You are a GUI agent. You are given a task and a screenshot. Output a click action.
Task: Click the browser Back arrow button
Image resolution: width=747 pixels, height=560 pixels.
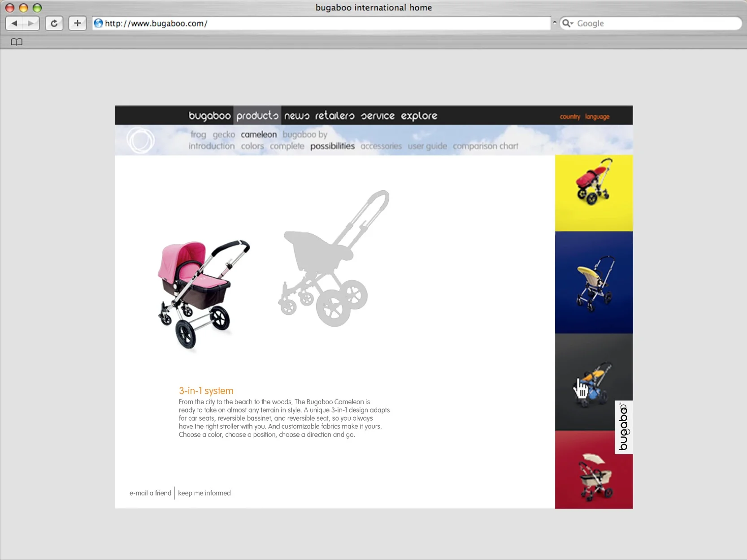[x=14, y=23]
